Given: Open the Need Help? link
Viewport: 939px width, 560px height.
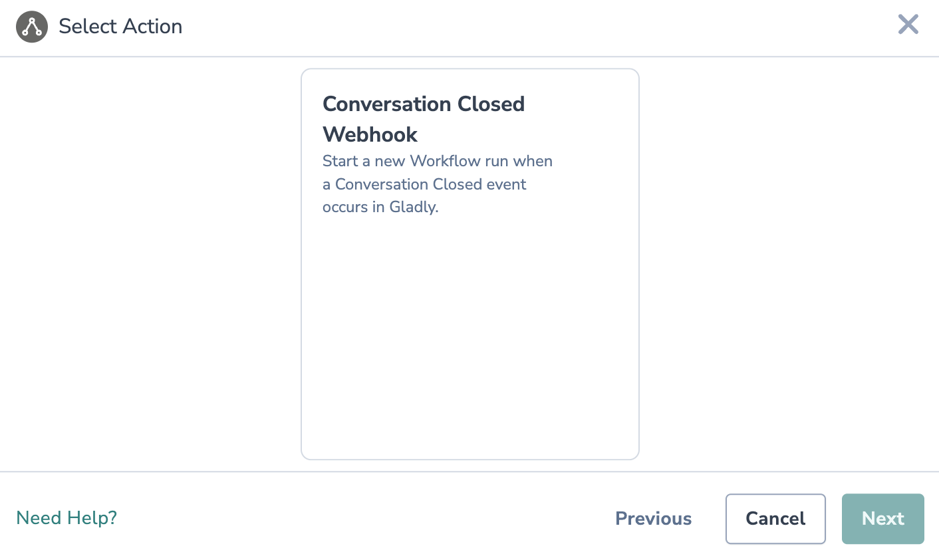Looking at the screenshot, I should [x=67, y=518].
